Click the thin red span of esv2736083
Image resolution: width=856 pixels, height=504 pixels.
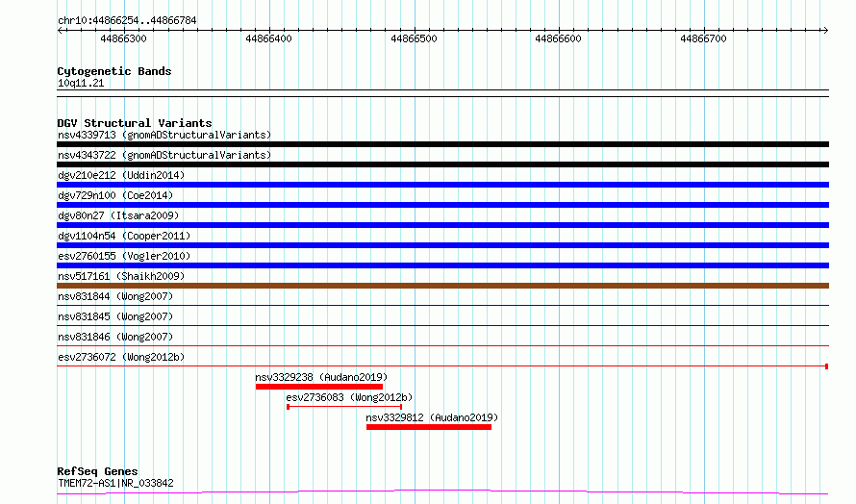[344, 407]
